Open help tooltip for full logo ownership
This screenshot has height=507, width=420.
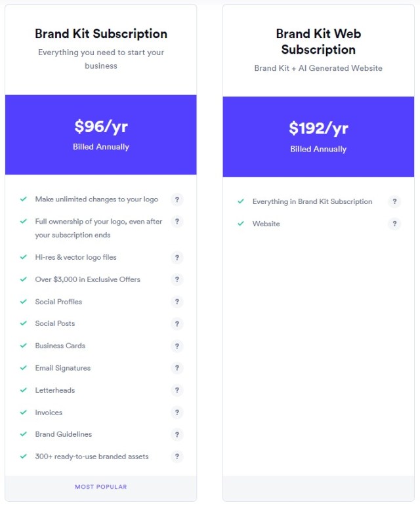click(177, 222)
